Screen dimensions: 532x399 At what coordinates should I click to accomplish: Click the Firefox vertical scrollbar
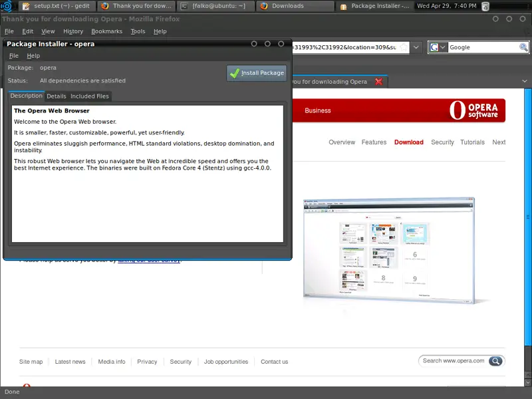(x=527, y=217)
